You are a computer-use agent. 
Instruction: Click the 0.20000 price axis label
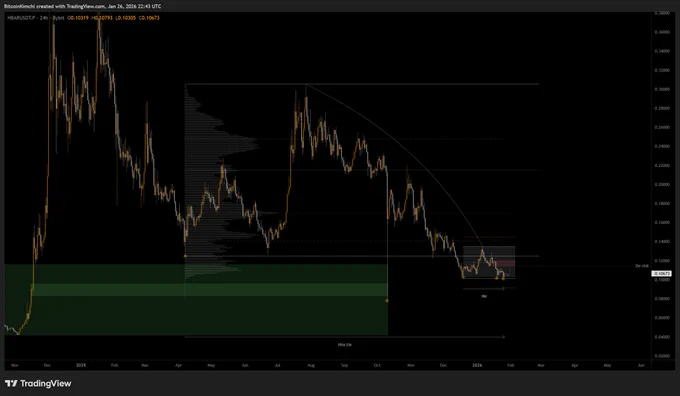[x=662, y=184]
